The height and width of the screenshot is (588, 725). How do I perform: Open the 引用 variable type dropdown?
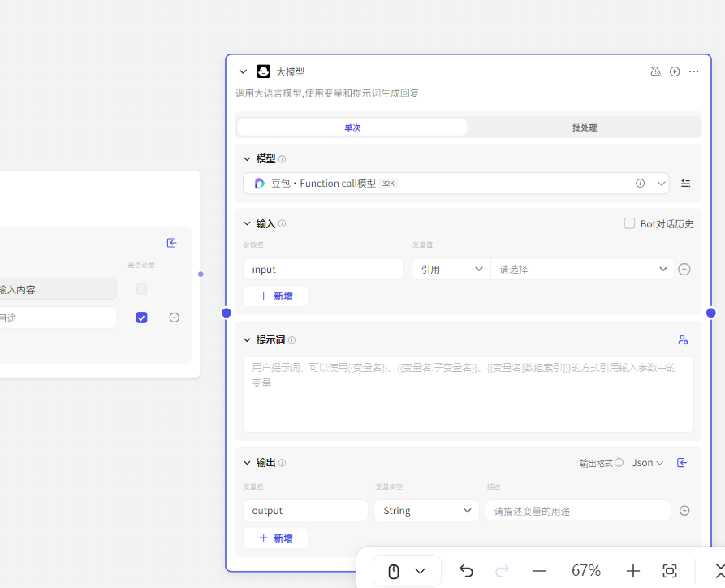pyautogui.click(x=451, y=270)
